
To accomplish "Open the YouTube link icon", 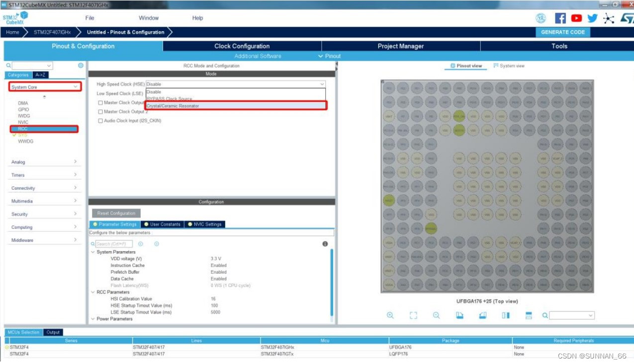I will [x=576, y=18].
